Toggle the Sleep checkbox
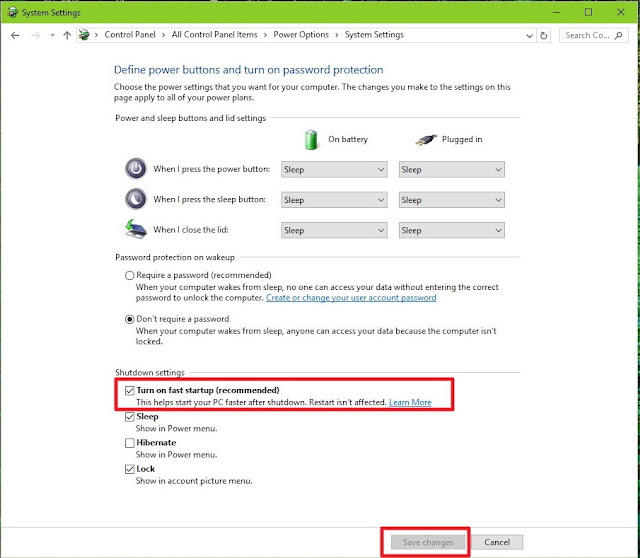 pyautogui.click(x=129, y=417)
